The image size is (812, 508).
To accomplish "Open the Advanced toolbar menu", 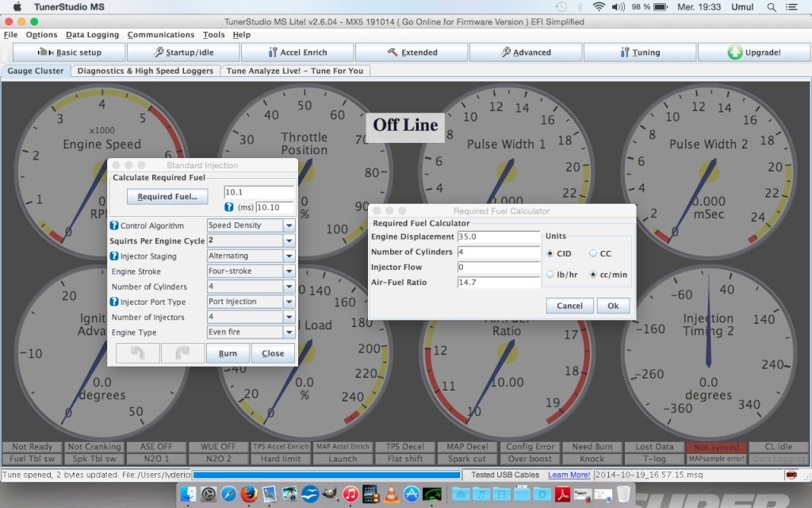I will [526, 52].
